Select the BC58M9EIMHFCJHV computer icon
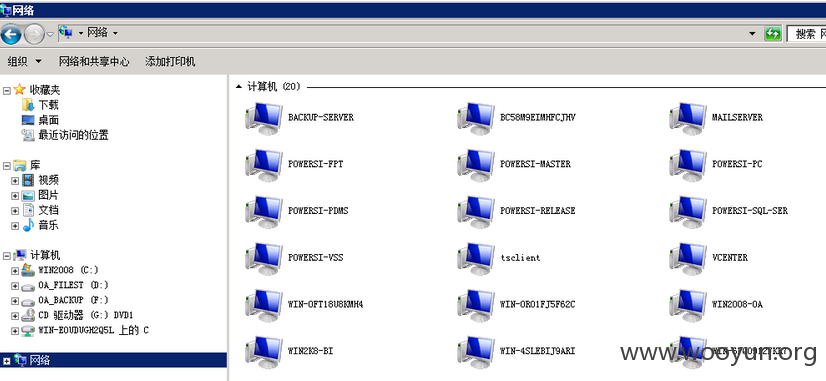This screenshot has height=381, width=826. (476, 118)
